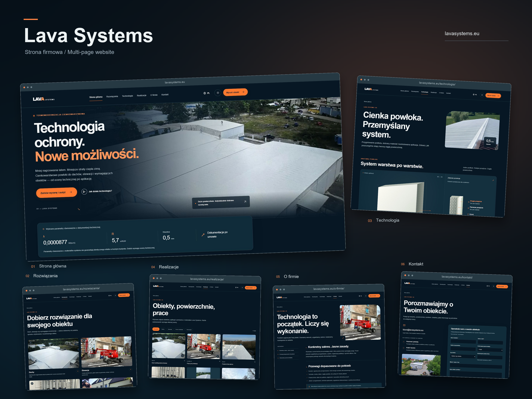Open the 'Dach wielkopowierzchniowy' image expand icon
The height and width of the screenshot is (399, 532).
[183, 356]
